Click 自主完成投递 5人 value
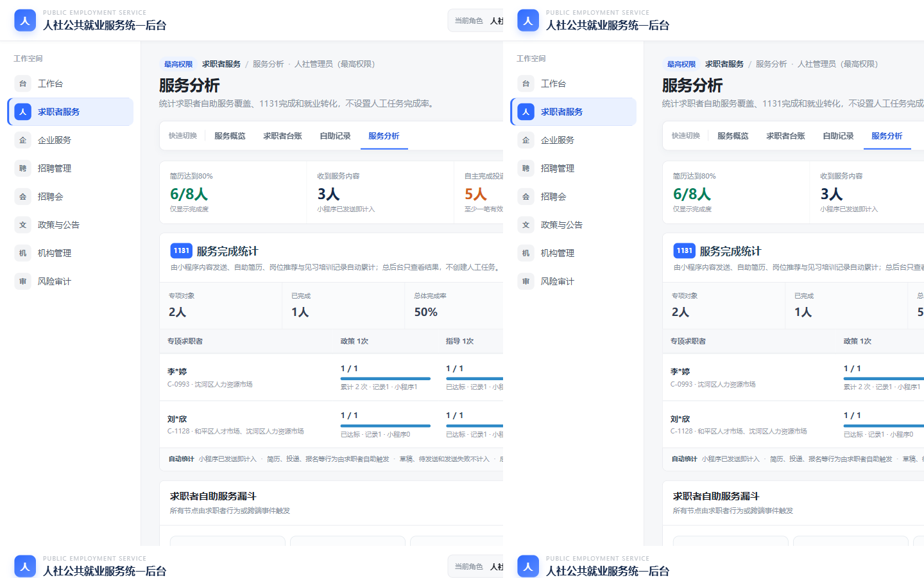Screen dimensions: 924x578 (x=475, y=194)
